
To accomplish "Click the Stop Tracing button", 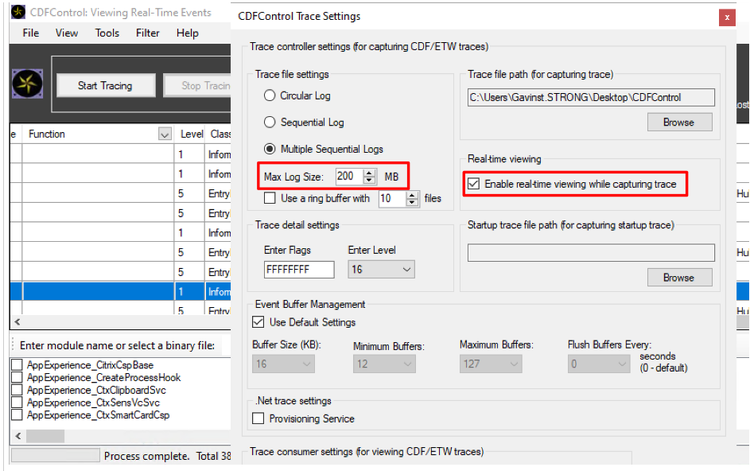I will click(197, 86).
